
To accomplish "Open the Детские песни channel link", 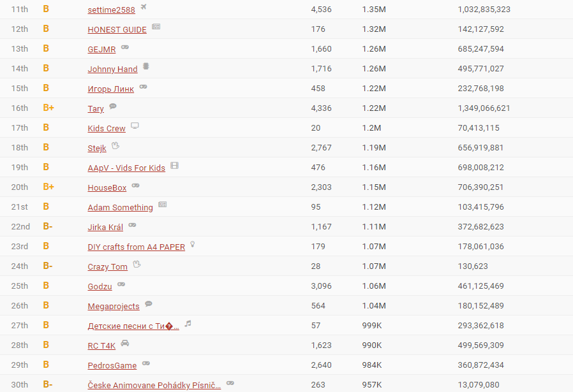I will pos(133,326).
